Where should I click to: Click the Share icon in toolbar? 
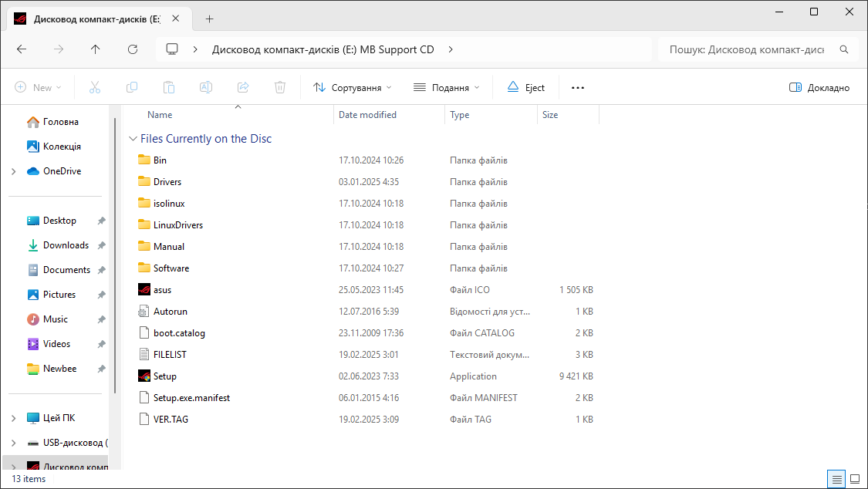pyautogui.click(x=243, y=88)
